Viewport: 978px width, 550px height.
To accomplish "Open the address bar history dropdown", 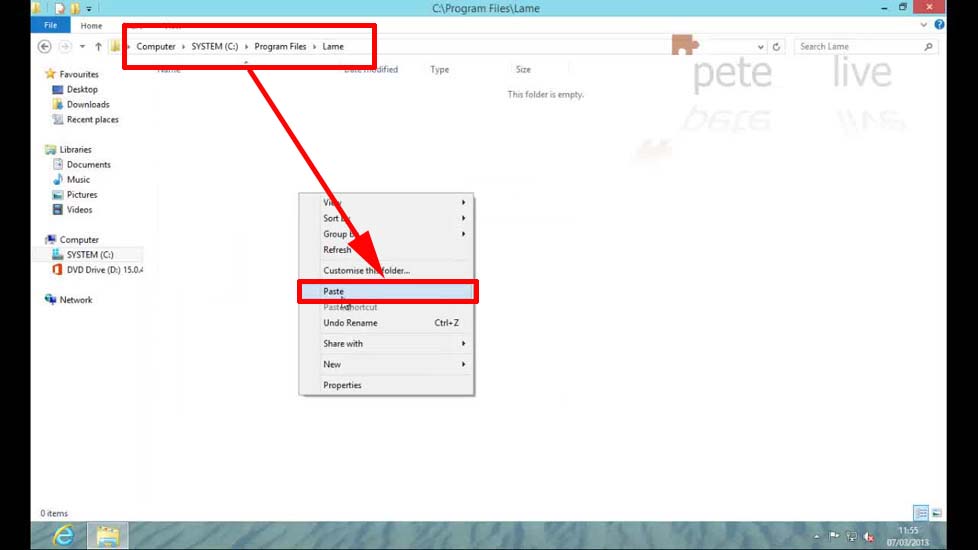I will [x=760, y=47].
